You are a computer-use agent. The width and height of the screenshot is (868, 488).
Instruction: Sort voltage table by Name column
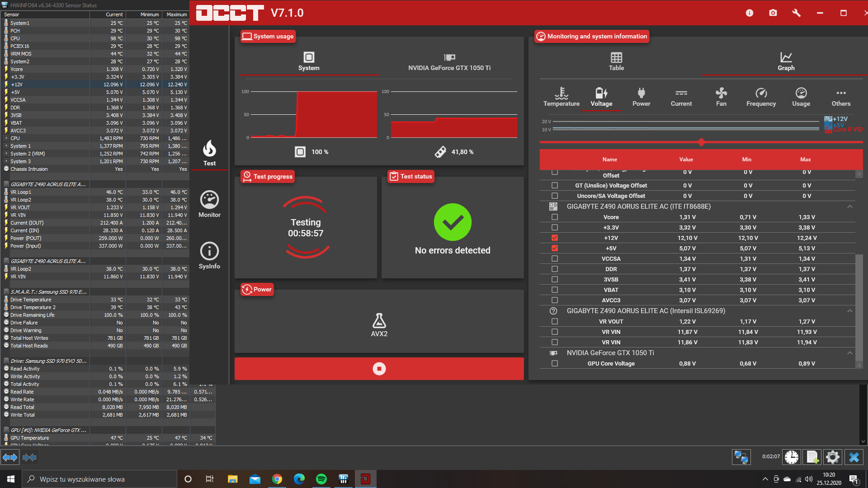pyautogui.click(x=609, y=160)
